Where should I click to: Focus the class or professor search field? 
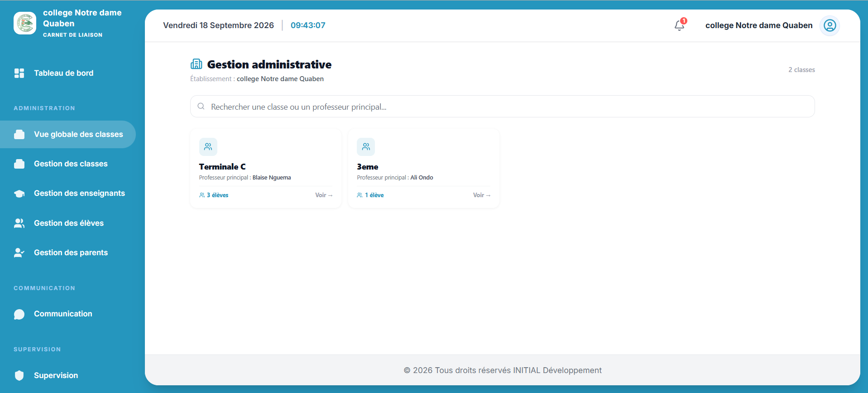[x=502, y=107]
